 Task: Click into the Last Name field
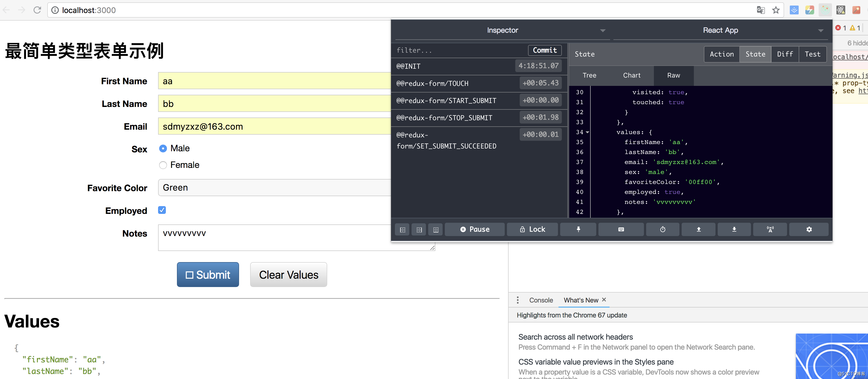coord(275,104)
